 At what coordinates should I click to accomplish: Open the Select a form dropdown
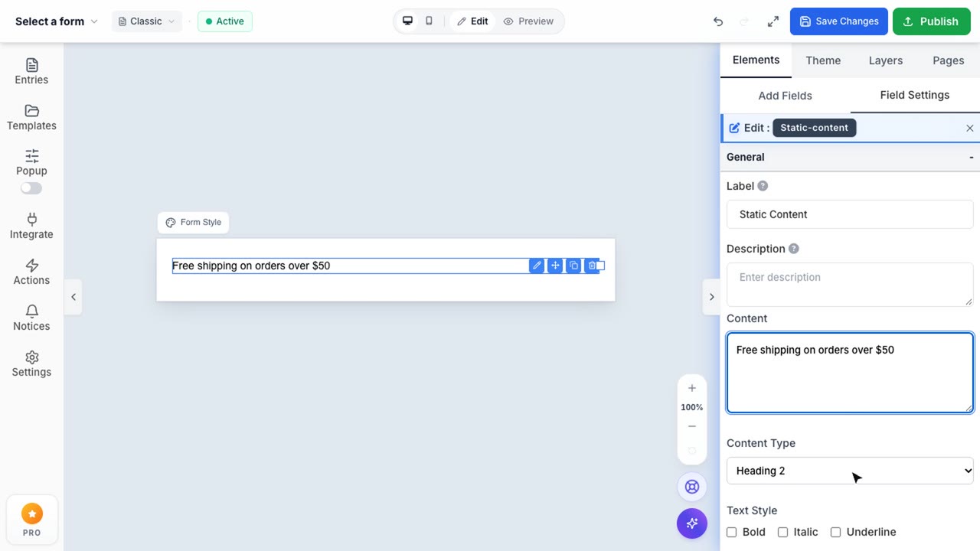57,21
